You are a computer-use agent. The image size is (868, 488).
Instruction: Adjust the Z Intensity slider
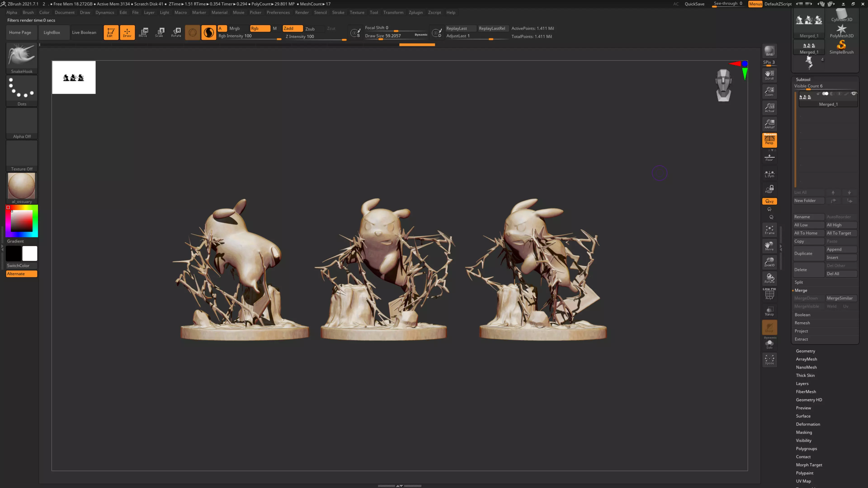315,37
